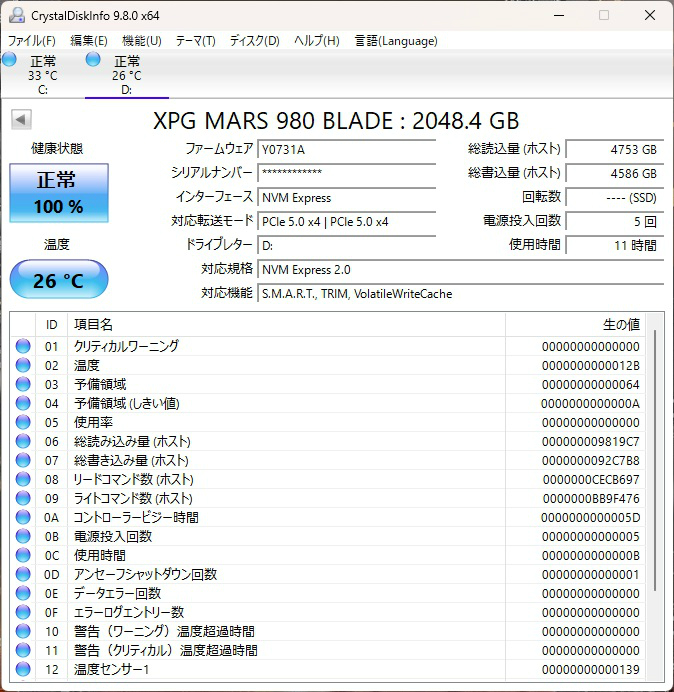The image size is (674, 692).
Task: Click status orb for ID 0C 使用時間
Action: (x=23, y=555)
